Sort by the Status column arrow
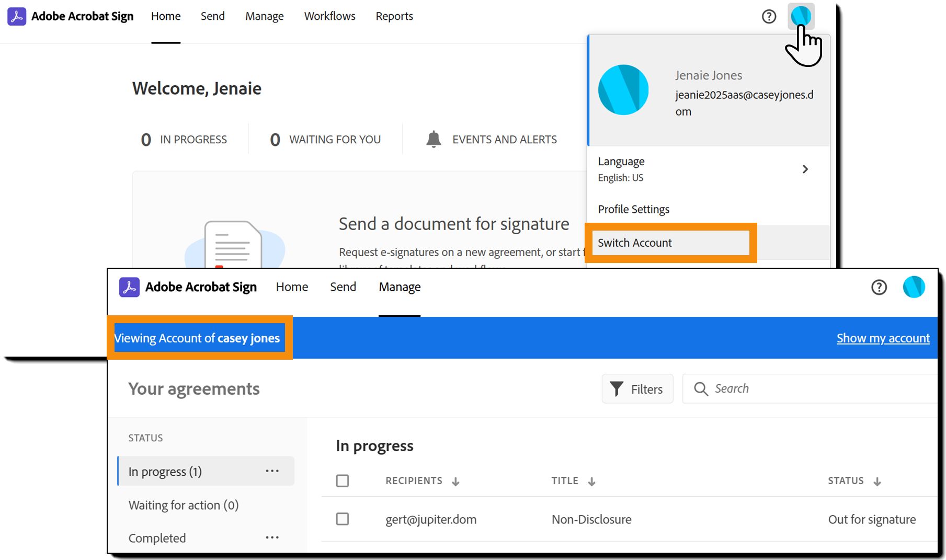The height and width of the screenshot is (560, 946). pos(877,482)
